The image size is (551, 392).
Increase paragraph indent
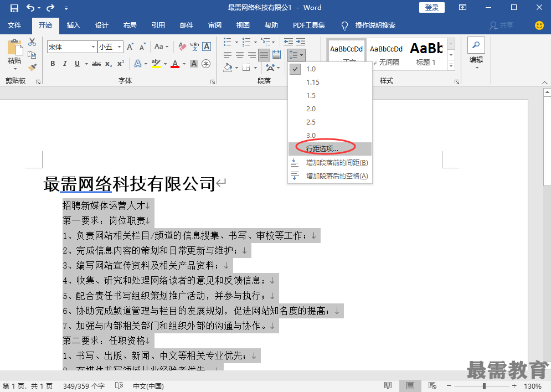[x=301, y=42]
